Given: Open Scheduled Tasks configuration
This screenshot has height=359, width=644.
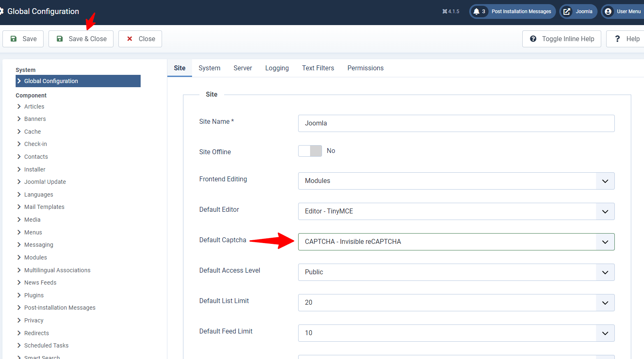Looking at the screenshot, I should pos(46,345).
